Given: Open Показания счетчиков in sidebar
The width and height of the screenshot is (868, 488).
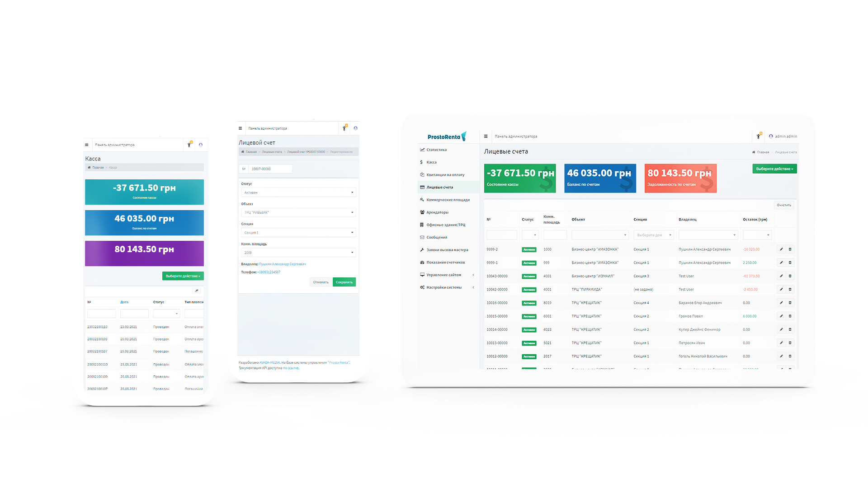Looking at the screenshot, I should [x=446, y=263].
